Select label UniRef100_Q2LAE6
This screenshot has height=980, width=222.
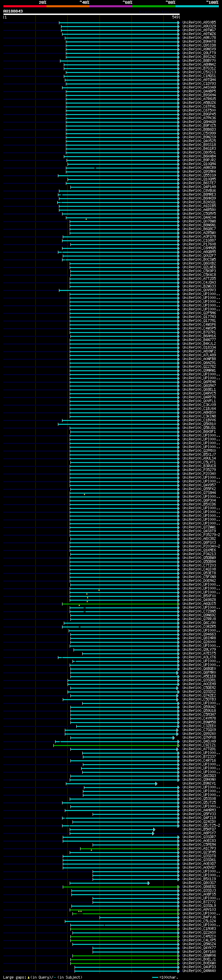tap(199, 267)
